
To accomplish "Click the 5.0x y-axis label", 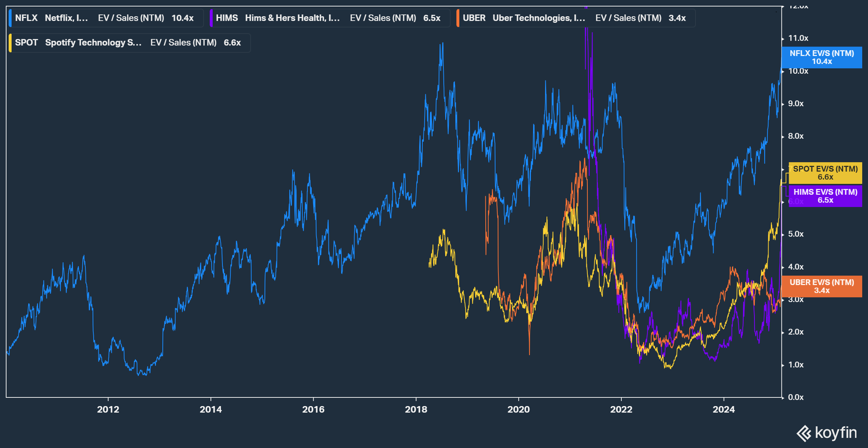I will point(796,234).
